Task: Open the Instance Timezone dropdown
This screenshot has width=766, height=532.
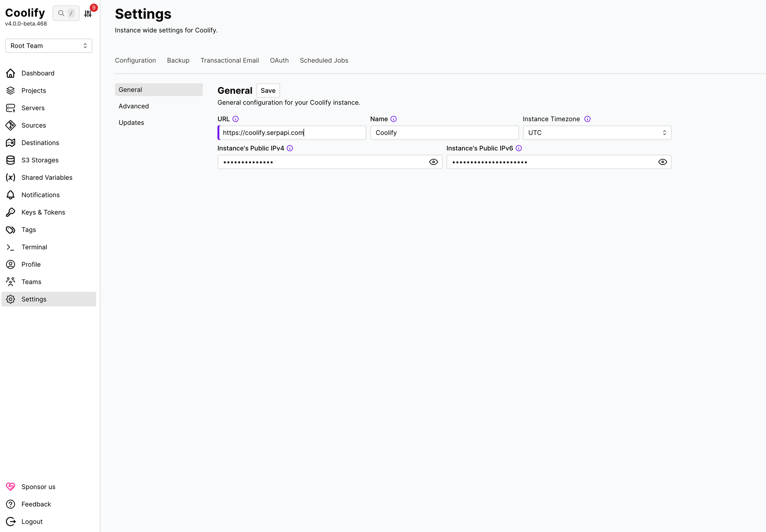Action: click(x=597, y=132)
